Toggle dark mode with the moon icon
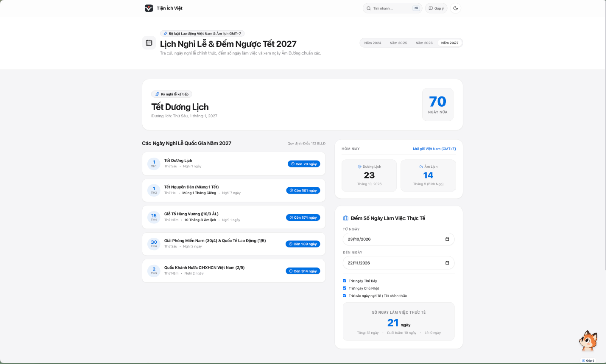Image resolution: width=606 pixels, height=364 pixels. click(x=456, y=8)
